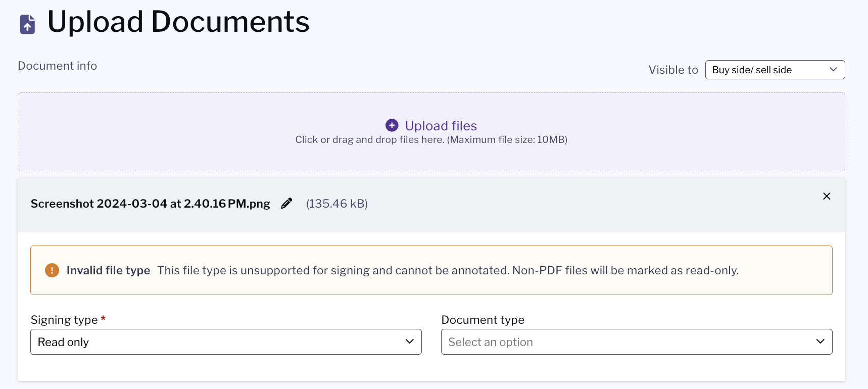
Task: Click the drag and drop files text
Action: click(431, 140)
